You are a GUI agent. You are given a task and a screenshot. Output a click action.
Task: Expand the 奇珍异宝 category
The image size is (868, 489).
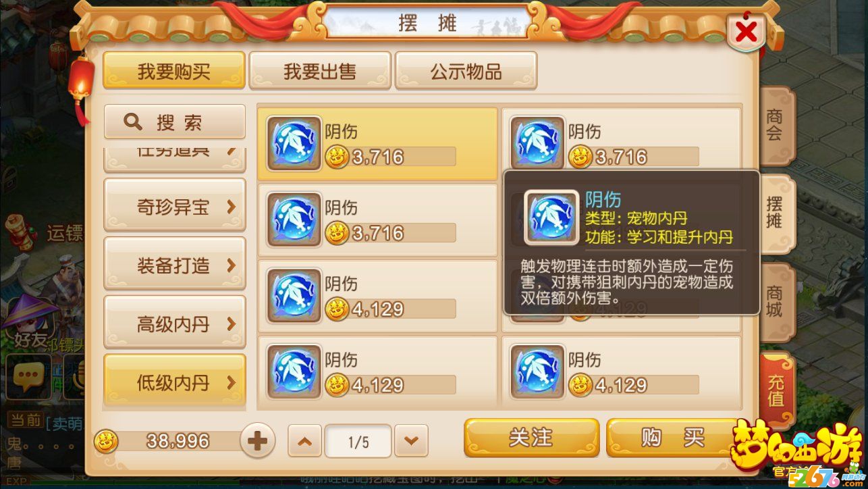pyautogui.click(x=175, y=206)
